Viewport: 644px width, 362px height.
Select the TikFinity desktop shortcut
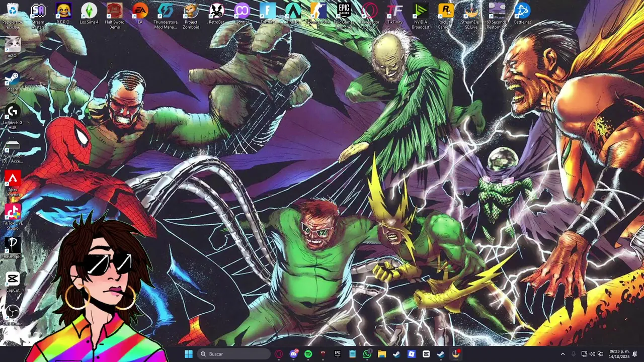[x=395, y=14]
